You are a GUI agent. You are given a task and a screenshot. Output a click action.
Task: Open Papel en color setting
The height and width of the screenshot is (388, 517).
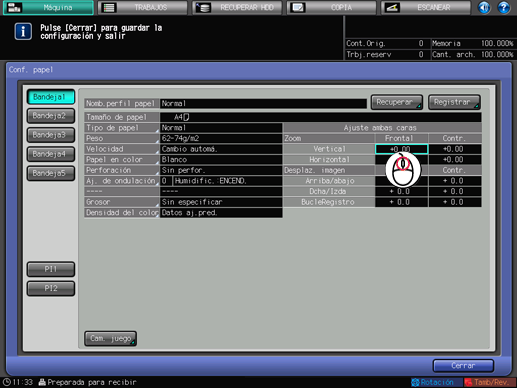[x=122, y=160]
